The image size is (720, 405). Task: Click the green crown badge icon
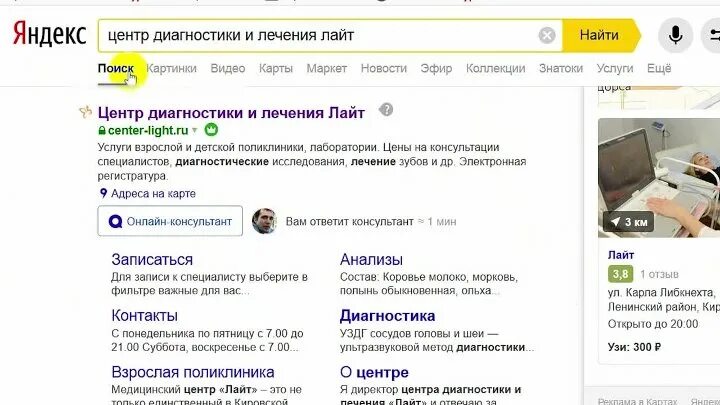coord(211,130)
